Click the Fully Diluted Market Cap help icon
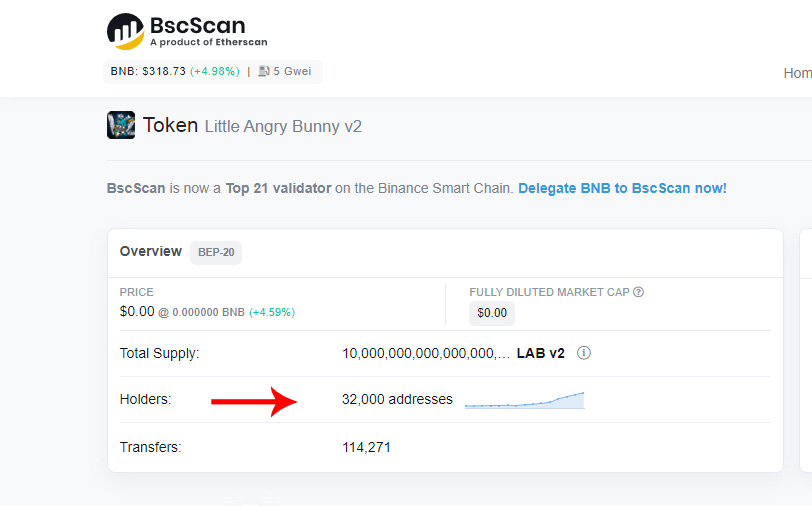 pyautogui.click(x=639, y=292)
